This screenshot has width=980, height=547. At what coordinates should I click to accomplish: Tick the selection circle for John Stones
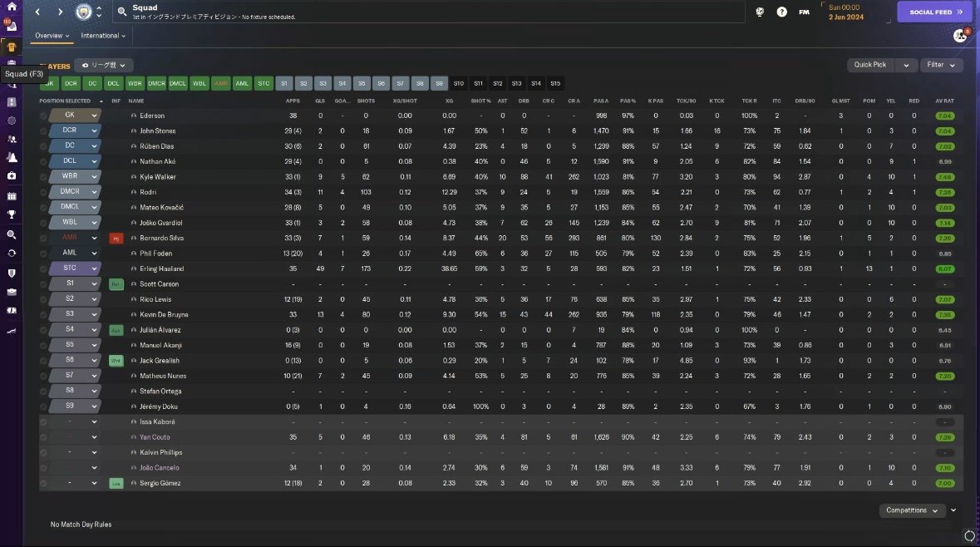coord(43,131)
